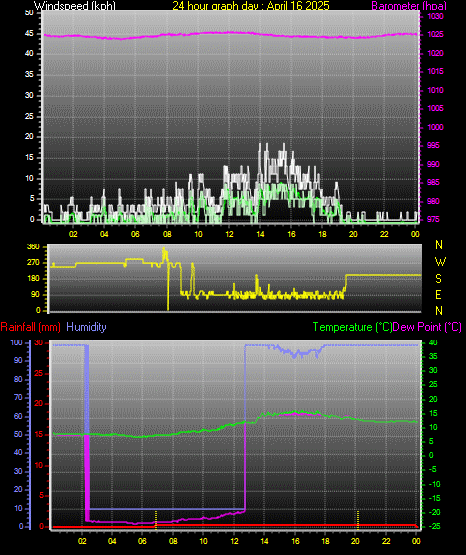The height and width of the screenshot is (555, 466).
Task: Select the "Temperature (°C)" legend label
Action: pyautogui.click(x=352, y=327)
